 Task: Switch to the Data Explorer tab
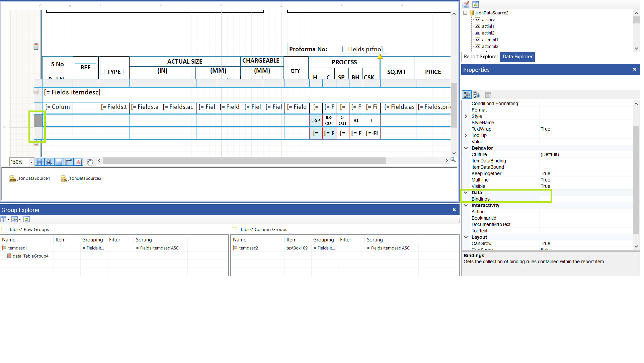click(517, 57)
